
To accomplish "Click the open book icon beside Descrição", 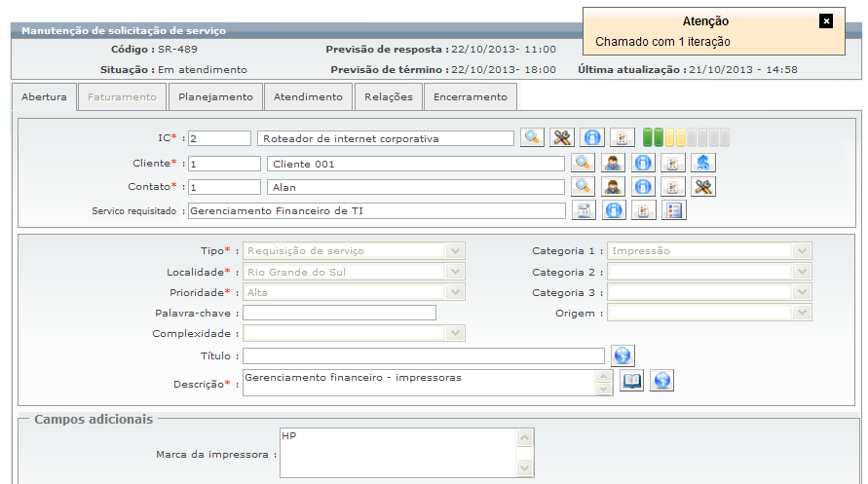I will [631, 381].
